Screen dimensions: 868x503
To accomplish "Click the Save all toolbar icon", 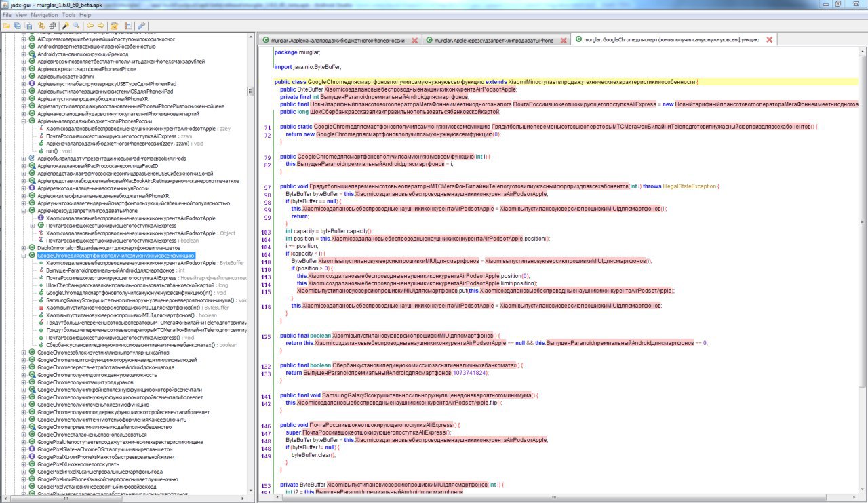I will pyautogui.click(x=17, y=26).
